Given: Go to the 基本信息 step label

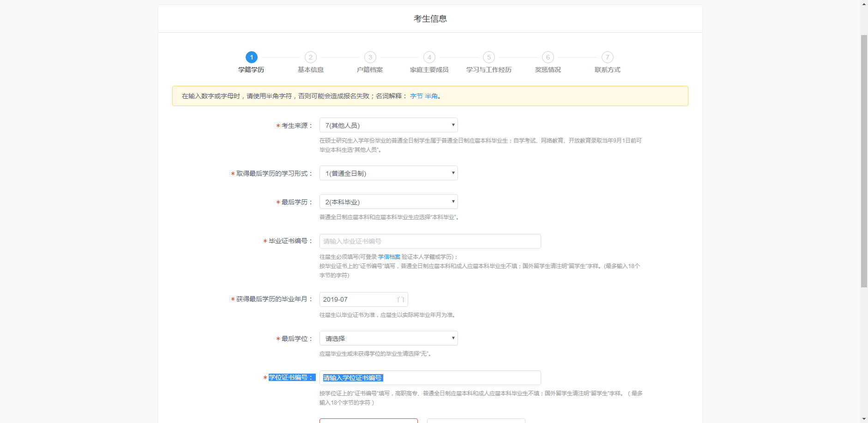Looking at the screenshot, I should pos(310,70).
